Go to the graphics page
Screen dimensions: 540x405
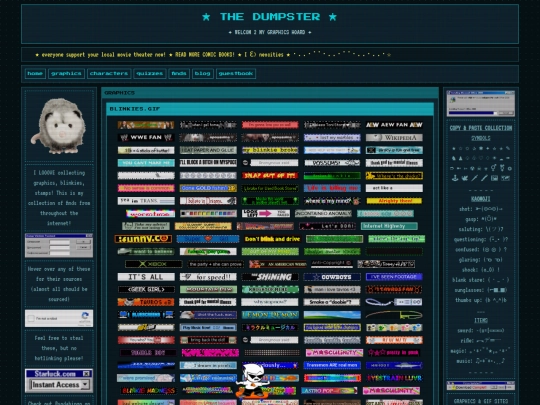[66, 73]
